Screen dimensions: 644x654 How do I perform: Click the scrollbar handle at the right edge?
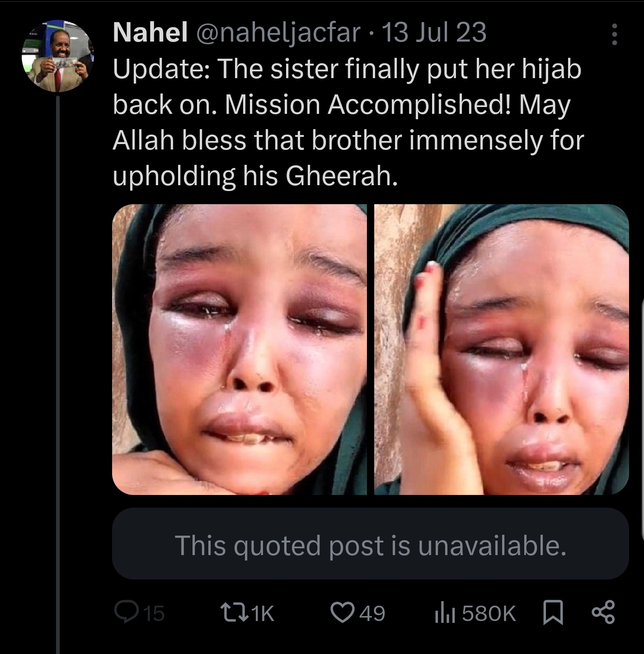pos(642,419)
